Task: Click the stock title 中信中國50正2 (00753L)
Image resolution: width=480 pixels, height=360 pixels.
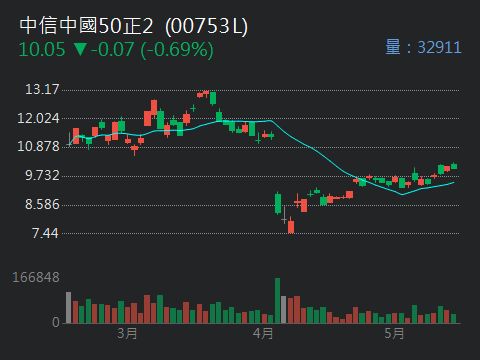Action: (x=134, y=26)
